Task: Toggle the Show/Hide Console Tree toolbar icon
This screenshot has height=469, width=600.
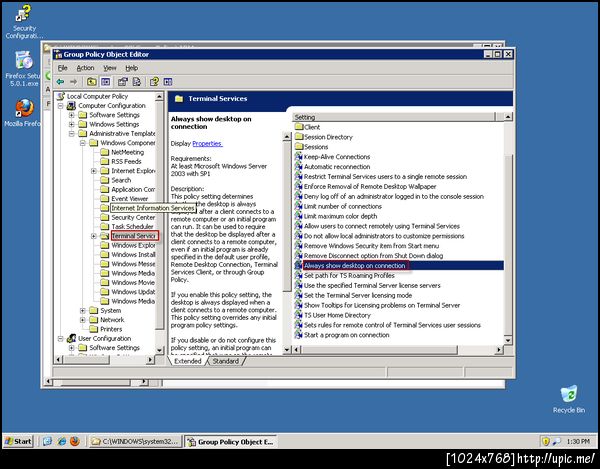Action: coord(105,81)
